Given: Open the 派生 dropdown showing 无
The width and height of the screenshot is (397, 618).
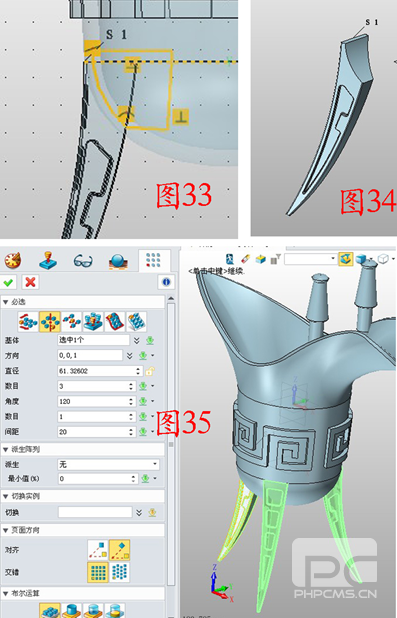Looking at the screenshot, I should click(x=108, y=465).
